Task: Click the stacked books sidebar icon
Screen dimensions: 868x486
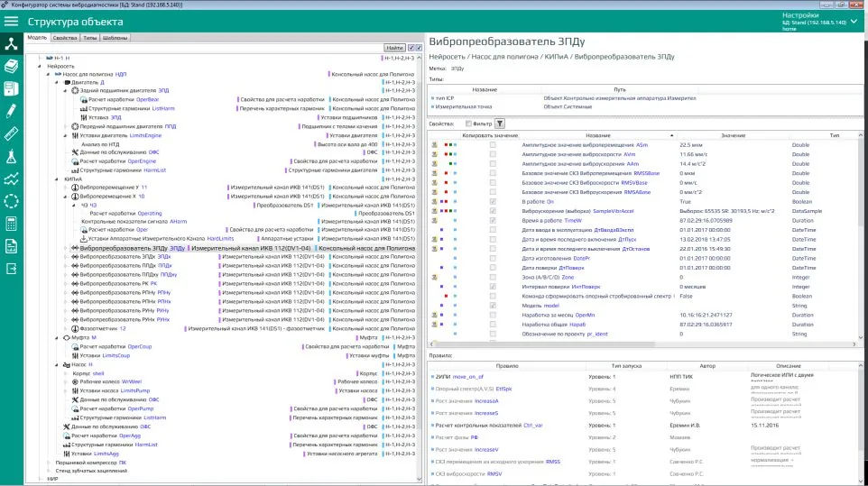Action: pyautogui.click(x=11, y=66)
